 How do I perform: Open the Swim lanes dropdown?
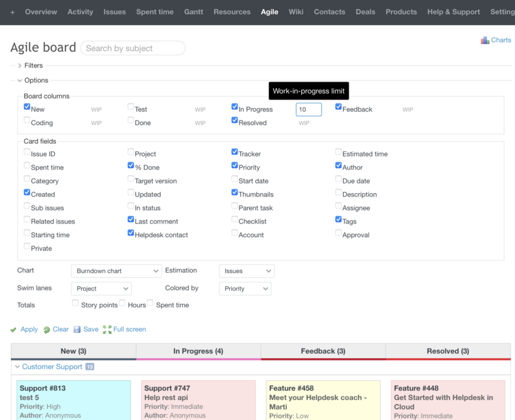click(101, 289)
